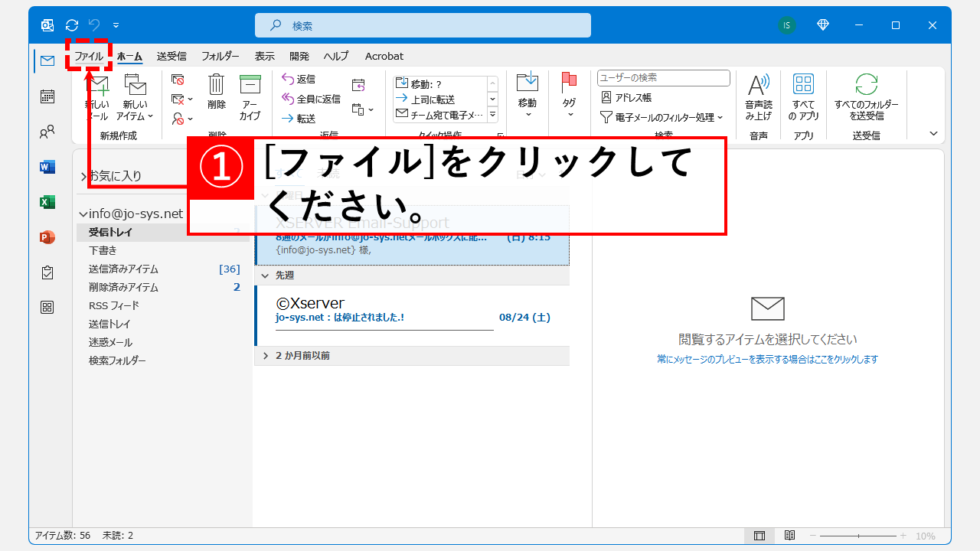The width and height of the screenshot is (980, 551).
Task: Click the Ignore conversation icon
Action: point(178,79)
